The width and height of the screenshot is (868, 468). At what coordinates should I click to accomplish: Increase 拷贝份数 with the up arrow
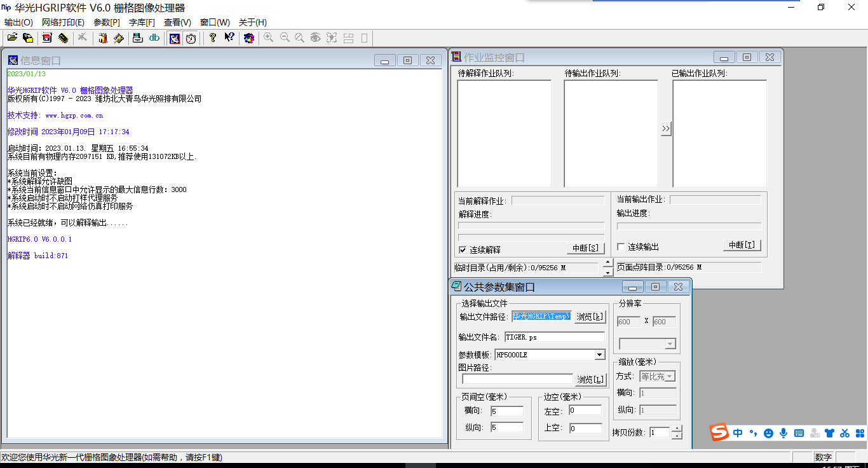pyautogui.click(x=677, y=429)
